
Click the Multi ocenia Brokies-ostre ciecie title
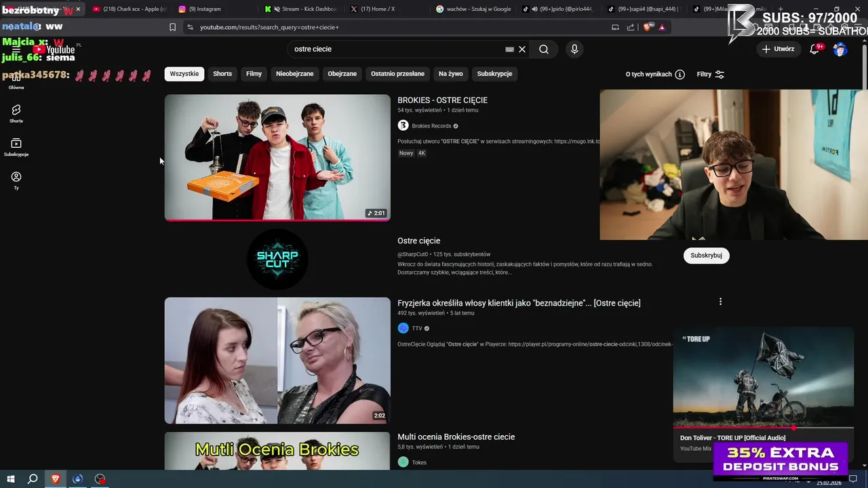coord(456,437)
